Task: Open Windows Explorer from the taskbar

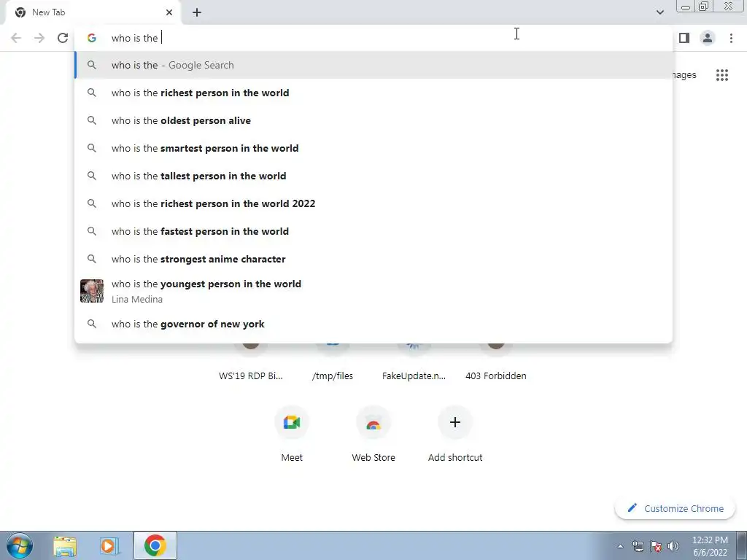Action: click(65, 546)
